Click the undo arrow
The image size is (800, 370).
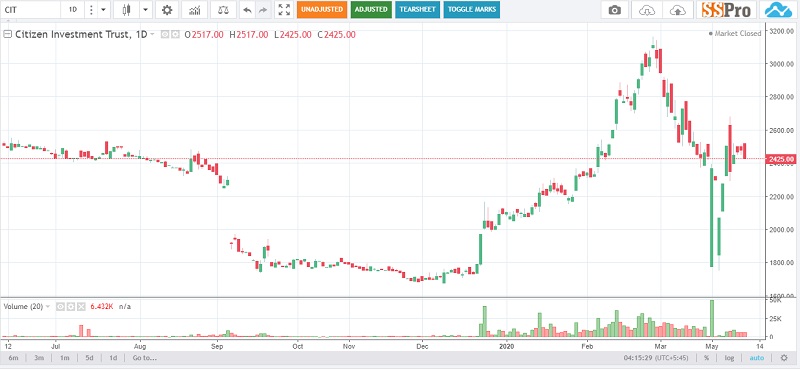[x=247, y=10]
